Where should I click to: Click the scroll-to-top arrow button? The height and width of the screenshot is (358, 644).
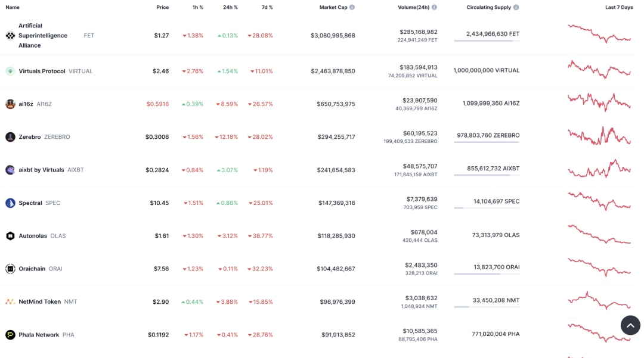click(630, 325)
